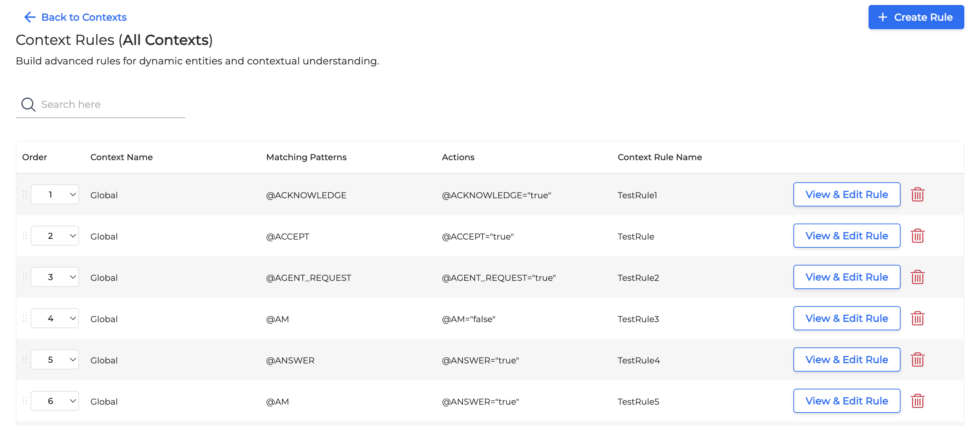The image size is (980, 430).
Task: Open View & Edit Rule for TestRule4
Action: point(846,360)
